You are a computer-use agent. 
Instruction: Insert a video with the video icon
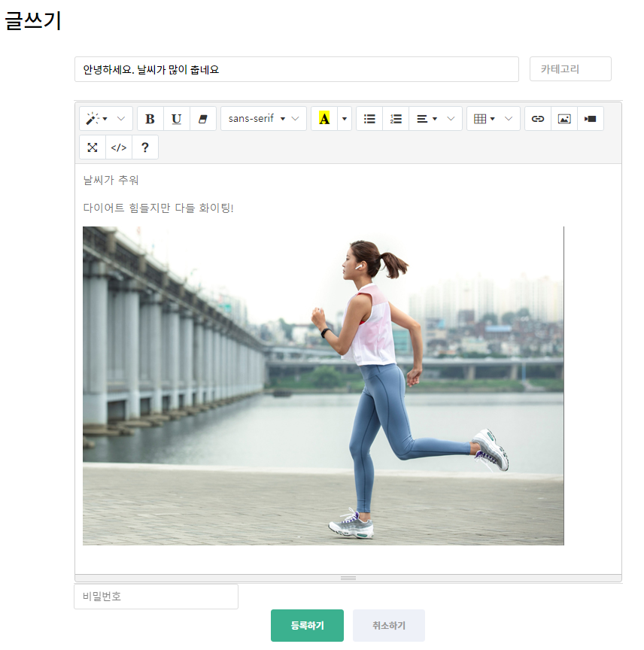[590, 118]
